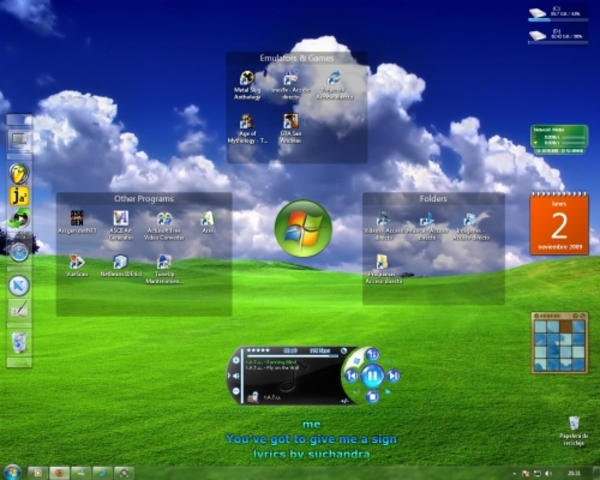Image resolution: width=600 pixels, height=480 pixels.
Task: Launch the TuneUp Maintenance shortcut
Action: click(164, 269)
